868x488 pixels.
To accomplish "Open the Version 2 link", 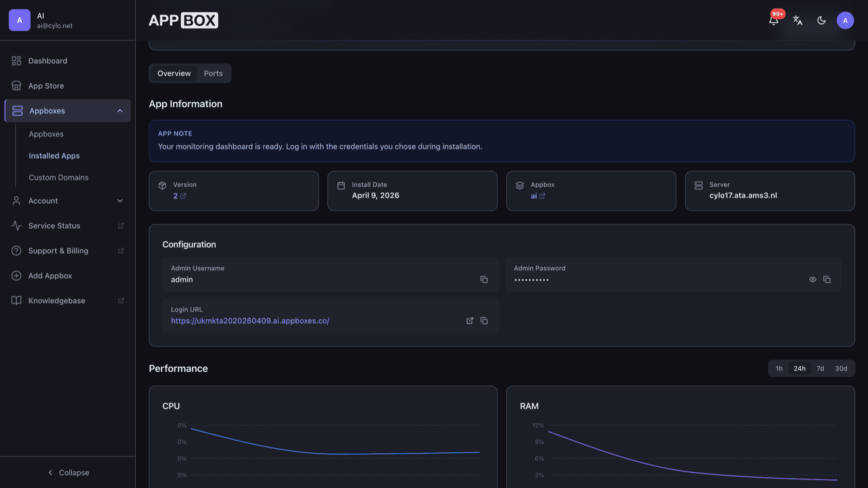I will pyautogui.click(x=179, y=196).
